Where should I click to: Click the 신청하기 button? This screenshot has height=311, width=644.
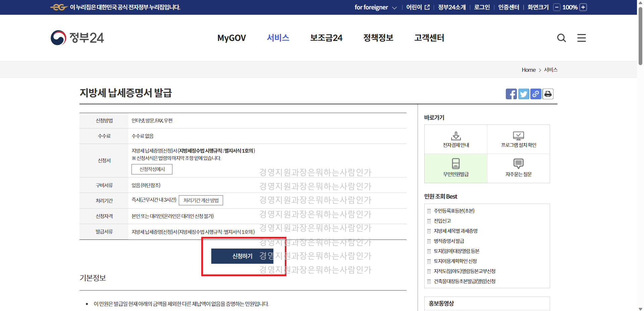coord(242,256)
